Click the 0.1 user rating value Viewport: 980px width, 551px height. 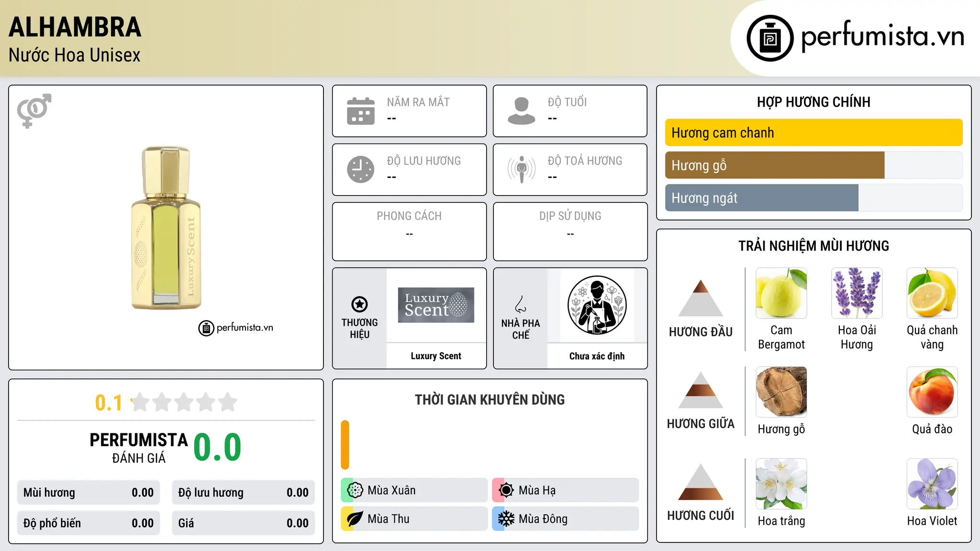(x=109, y=403)
